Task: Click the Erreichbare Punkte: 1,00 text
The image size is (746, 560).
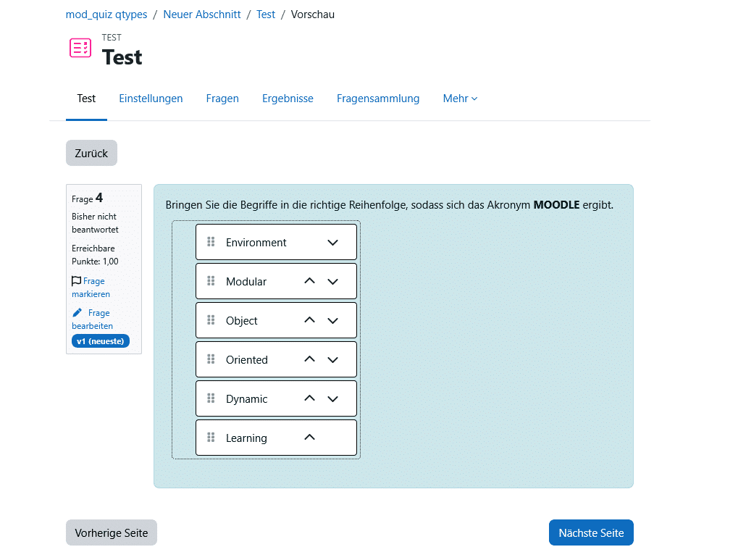Action: tap(95, 255)
